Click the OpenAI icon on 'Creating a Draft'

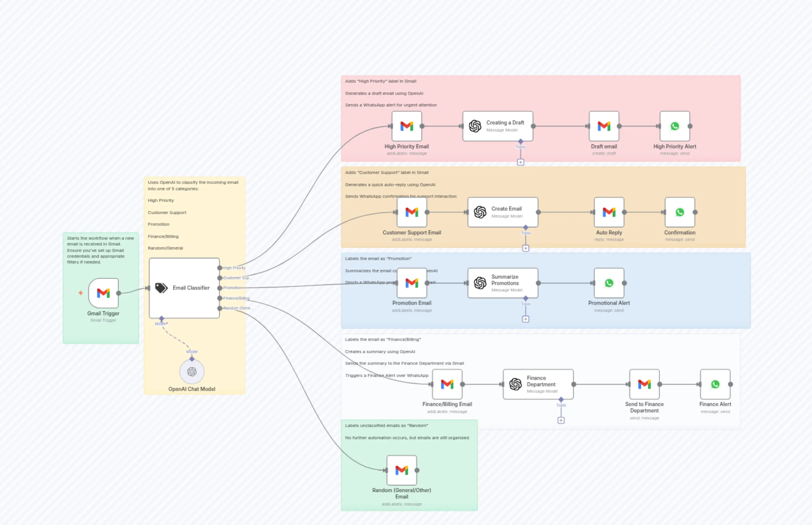[475, 126]
